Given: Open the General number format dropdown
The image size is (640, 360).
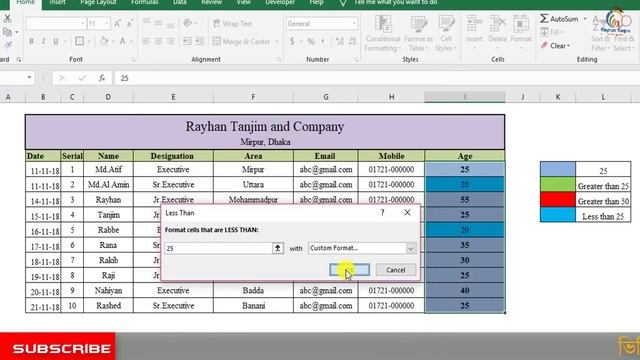Looking at the screenshot, I should click(353, 24).
